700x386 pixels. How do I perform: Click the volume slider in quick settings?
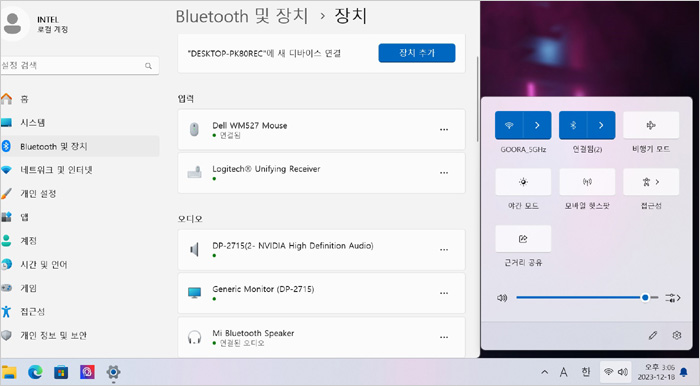pyautogui.click(x=587, y=297)
